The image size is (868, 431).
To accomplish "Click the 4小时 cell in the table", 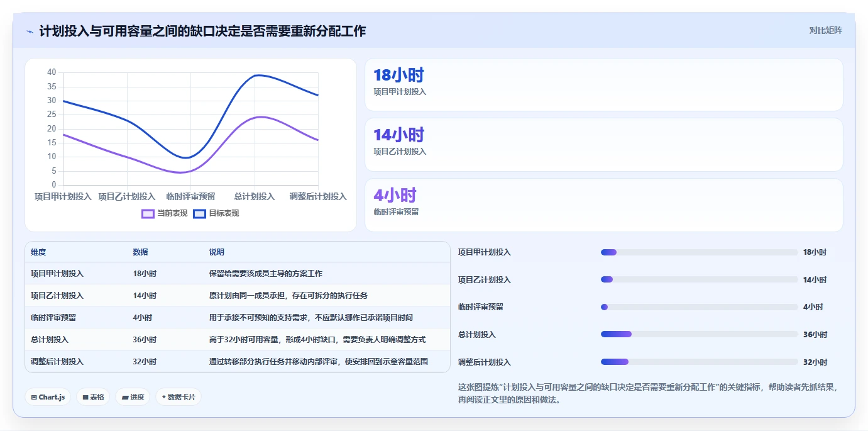I will tap(143, 318).
